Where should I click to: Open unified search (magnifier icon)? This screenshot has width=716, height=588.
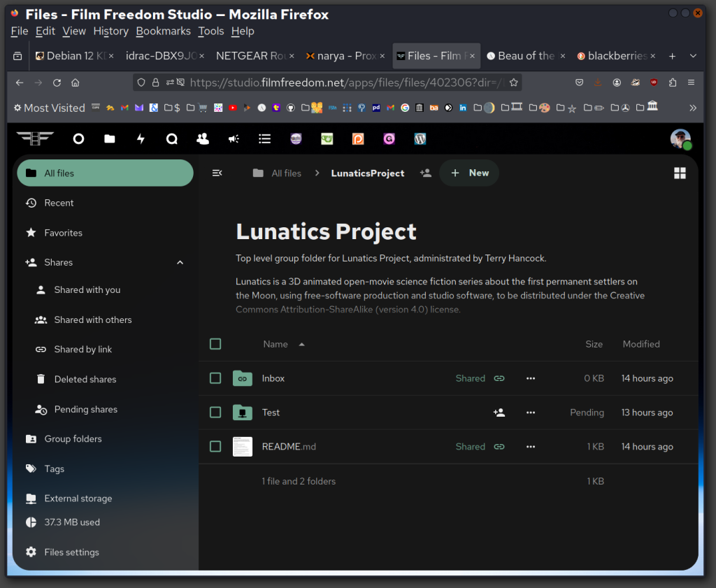click(171, 138)
